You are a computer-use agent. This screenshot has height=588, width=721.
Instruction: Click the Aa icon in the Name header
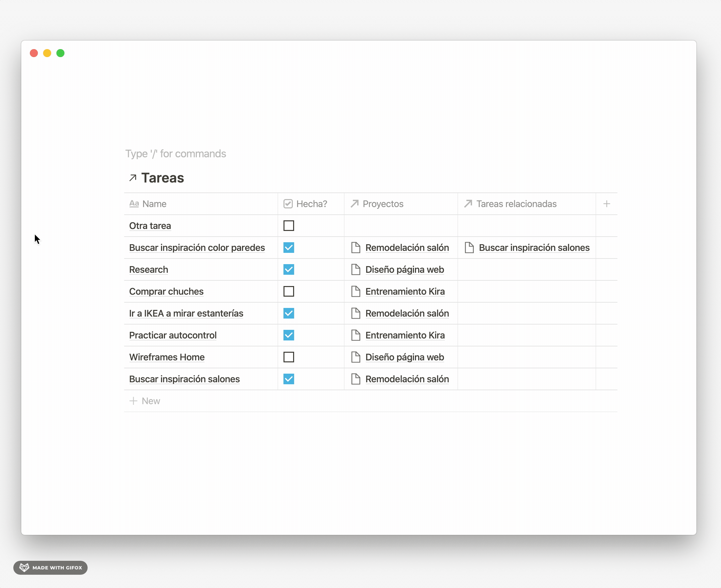pos(134,203)
